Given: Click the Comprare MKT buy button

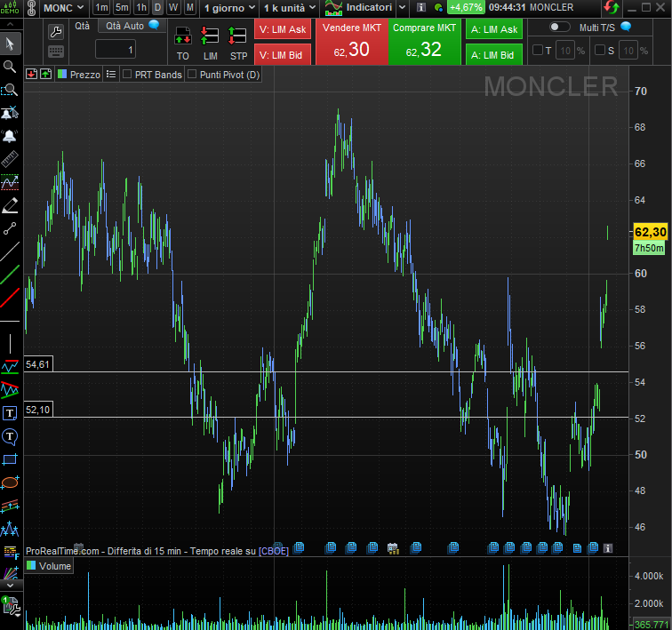Looking at the screenshot, I should pyautogui.click(x=425, y=42).
